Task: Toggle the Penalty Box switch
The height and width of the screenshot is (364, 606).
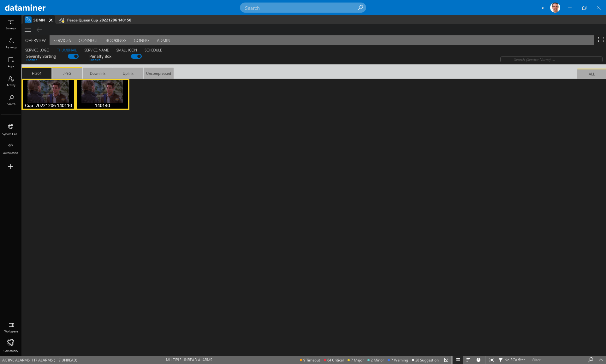Action: click(136, 56)
